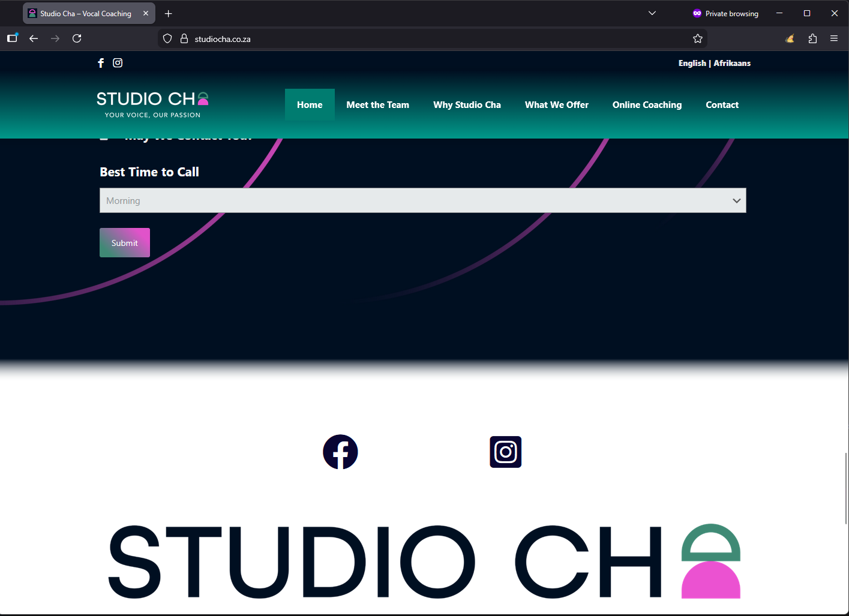This screenshot has height=616, width=849.
Task: Select the Home navigation tab
Action: point(310,105)
